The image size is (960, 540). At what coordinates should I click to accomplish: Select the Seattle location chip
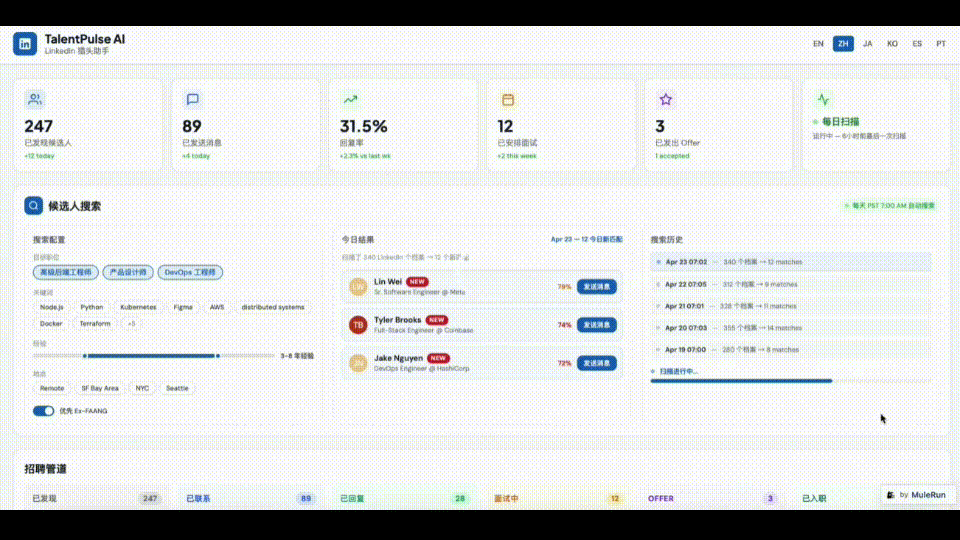pos(177,388)
